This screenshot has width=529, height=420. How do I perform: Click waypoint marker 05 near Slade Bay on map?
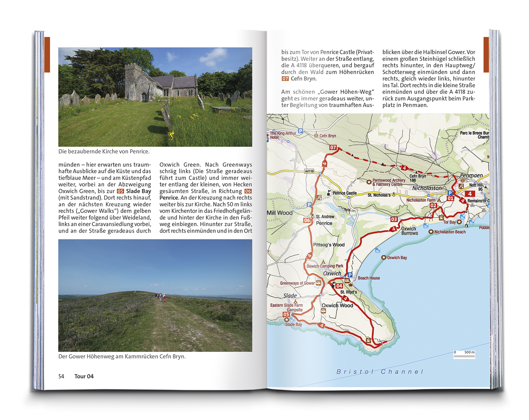[x=286, y=314]
